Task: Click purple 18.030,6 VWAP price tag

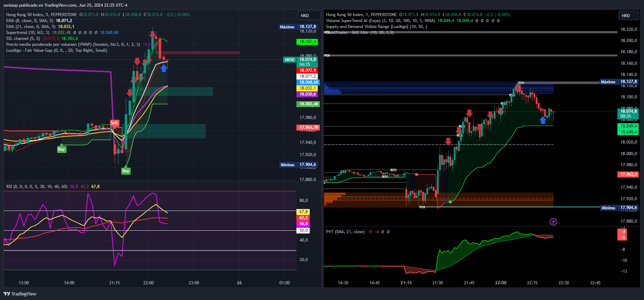Action: (308, 94)
